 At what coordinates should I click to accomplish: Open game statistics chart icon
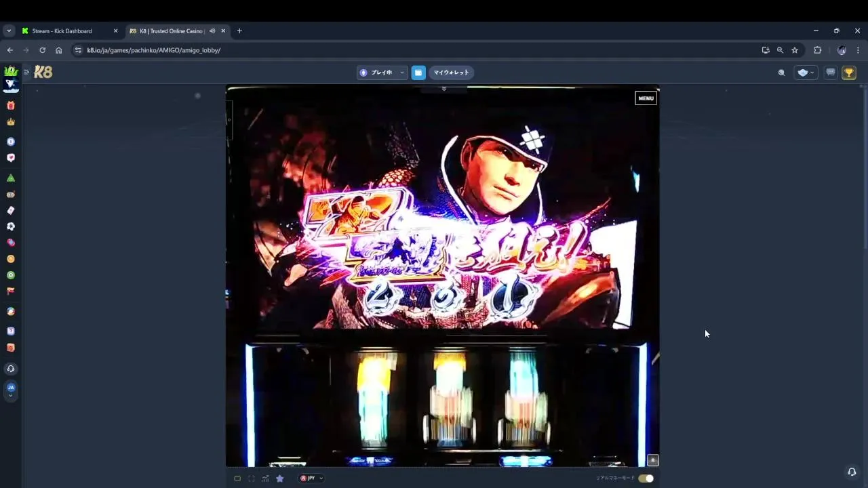click(x=265, y=479)
